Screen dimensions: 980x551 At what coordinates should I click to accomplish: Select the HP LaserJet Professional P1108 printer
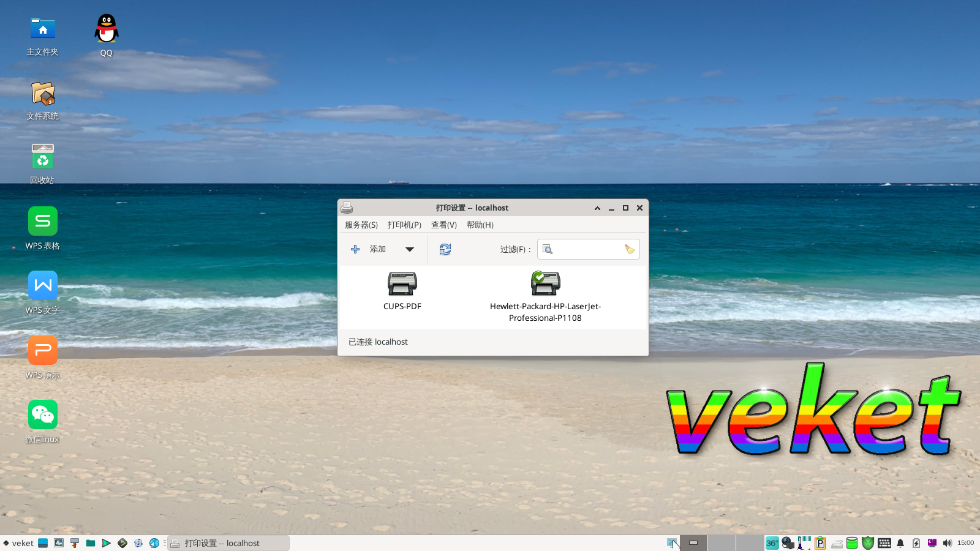coord(545,296)
